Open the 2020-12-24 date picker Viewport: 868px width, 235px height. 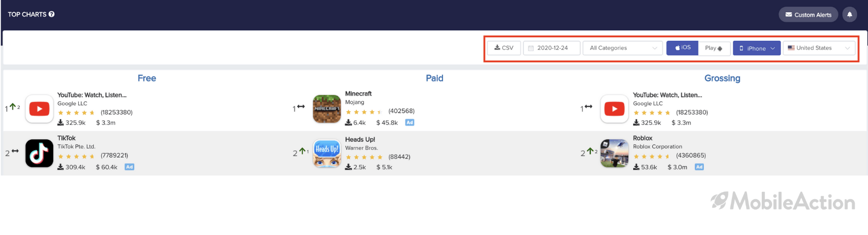click(x=551, y=48)
